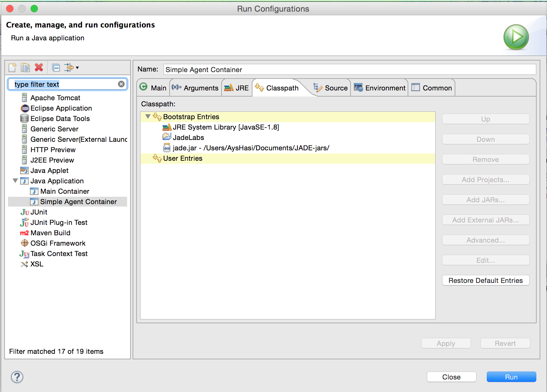
Task: Click the XSL icon
Action: tap(24, 264)
